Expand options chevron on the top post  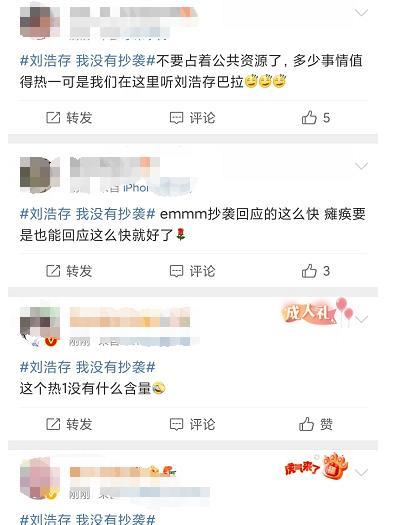tap(361, 13)
